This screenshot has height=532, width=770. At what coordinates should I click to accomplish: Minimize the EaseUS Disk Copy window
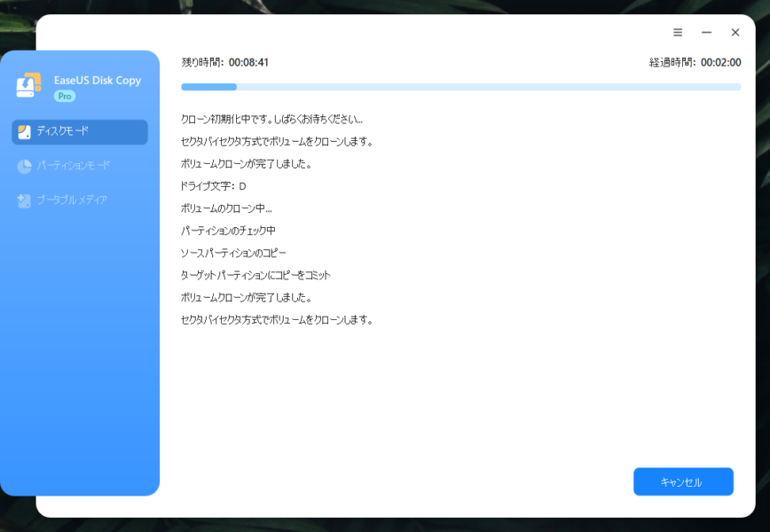coord(706,32)
